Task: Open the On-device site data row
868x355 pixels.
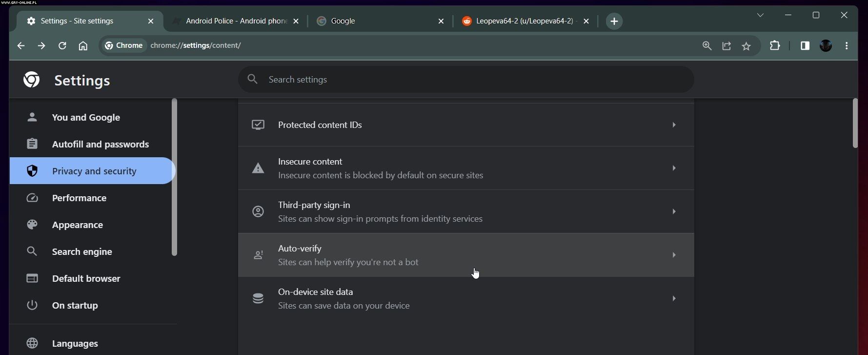Action: click(x=465, y=298)
